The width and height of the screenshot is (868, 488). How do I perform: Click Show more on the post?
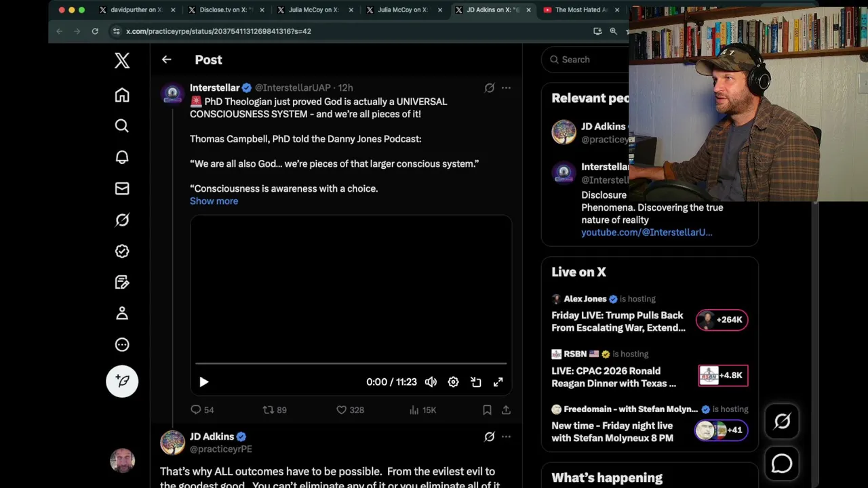[214, 201]
